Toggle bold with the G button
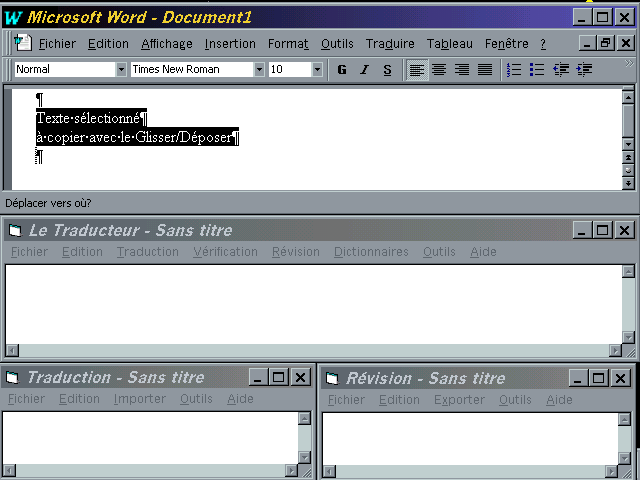Image resolution: width=640 pixels, height=480 pixels. (342, 70)
